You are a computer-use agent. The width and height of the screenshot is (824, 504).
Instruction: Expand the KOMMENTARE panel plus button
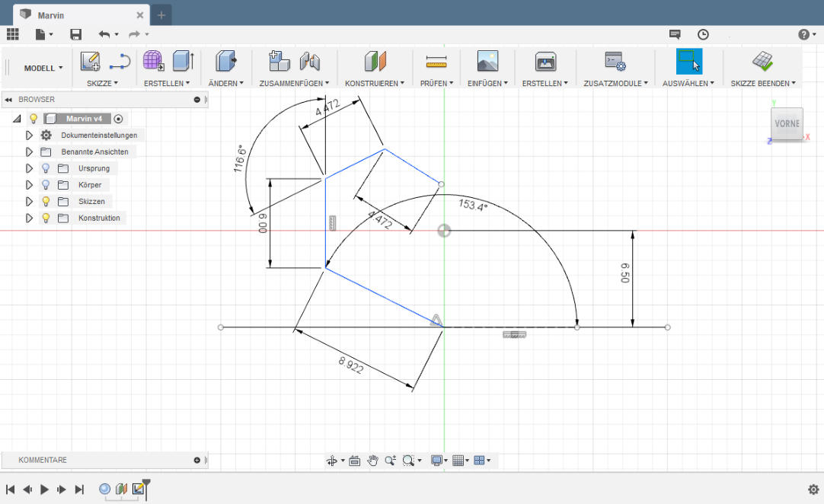click(x=197, y=461)
